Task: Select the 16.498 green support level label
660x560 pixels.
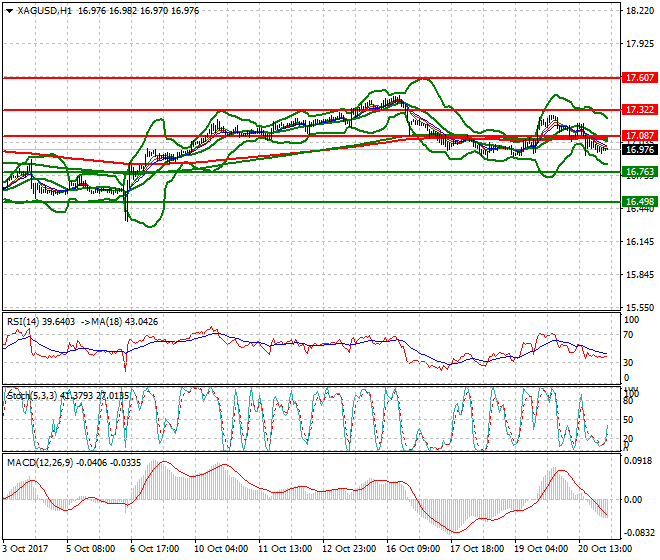Action: pyautogui.click(x=640, y=202)
